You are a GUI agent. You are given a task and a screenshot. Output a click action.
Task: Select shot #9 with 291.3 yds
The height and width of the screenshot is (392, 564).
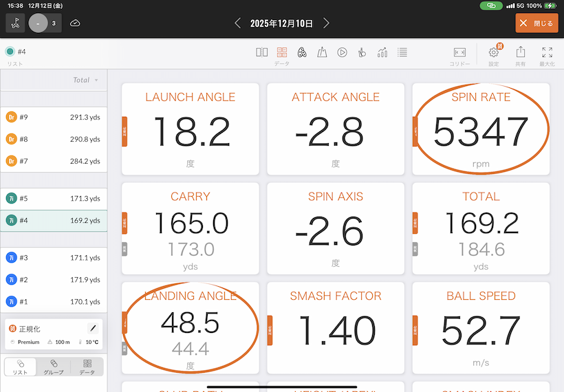coord(54,117)
